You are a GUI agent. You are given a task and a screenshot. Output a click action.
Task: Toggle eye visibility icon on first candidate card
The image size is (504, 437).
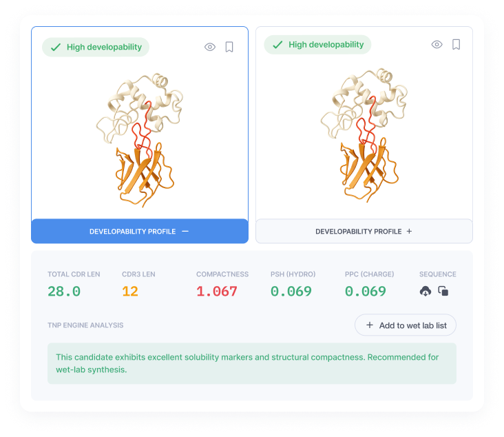[210, 47]
